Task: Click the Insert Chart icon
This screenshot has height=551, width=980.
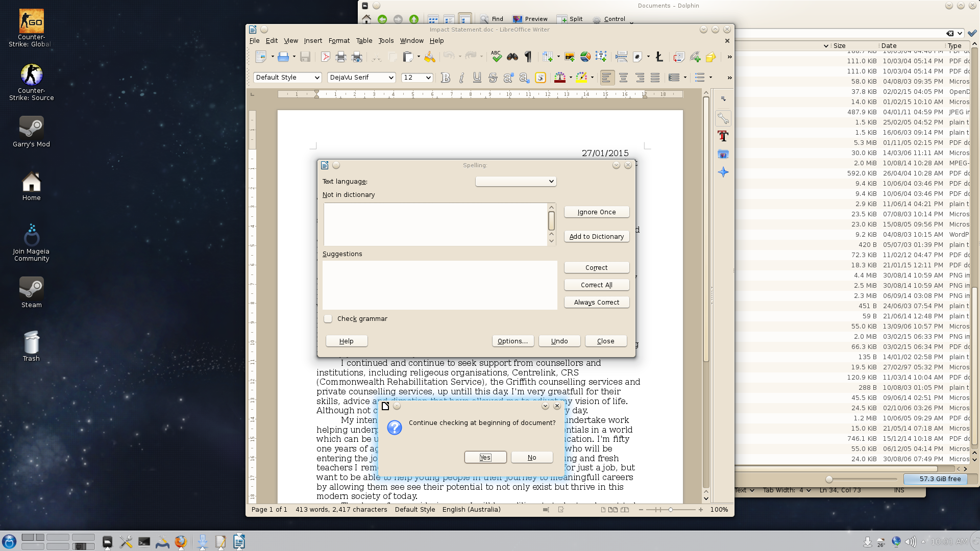Action: coord(585,57)
